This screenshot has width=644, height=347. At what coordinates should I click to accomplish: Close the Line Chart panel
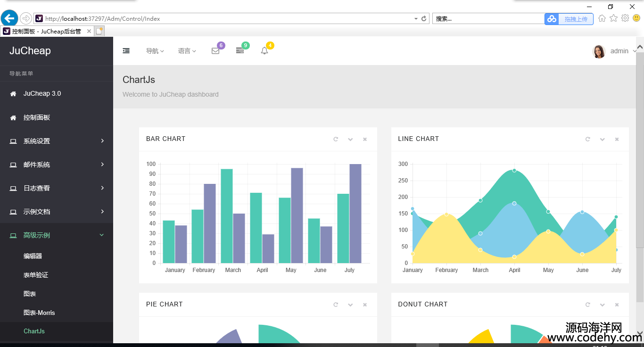pyautogui.click(x=617, y=139)
